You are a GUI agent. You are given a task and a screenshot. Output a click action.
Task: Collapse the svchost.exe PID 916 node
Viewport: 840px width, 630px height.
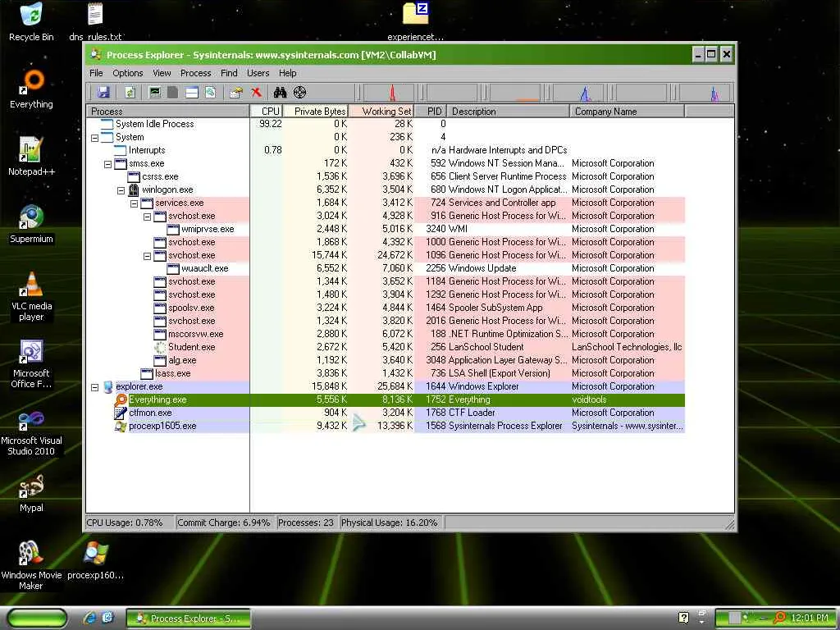(x=148, y=217)
